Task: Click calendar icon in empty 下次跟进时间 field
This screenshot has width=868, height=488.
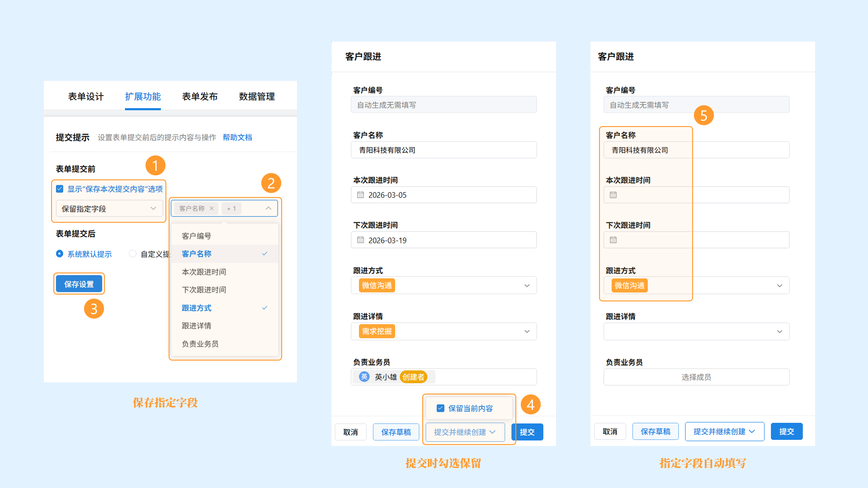Action: pyautogui.click(x=613, y=240)
